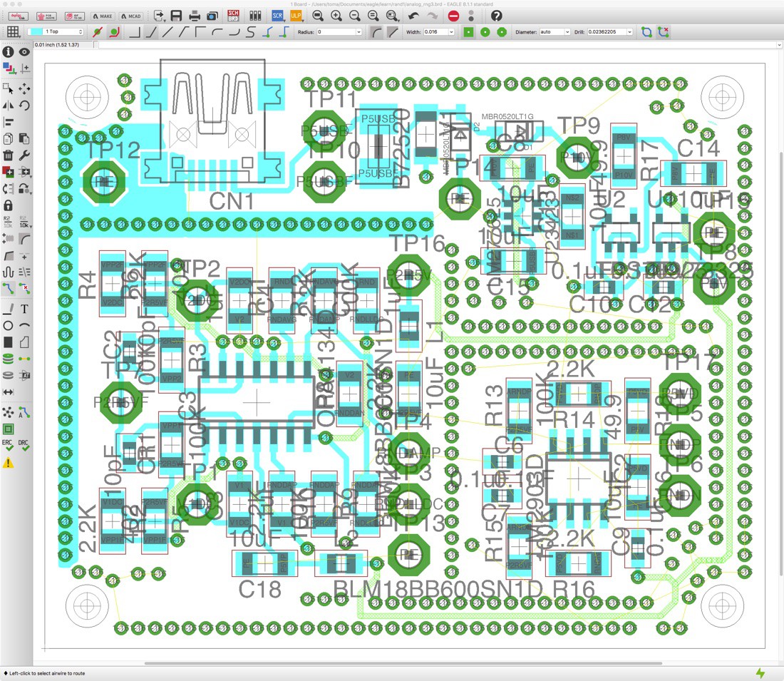Select the Align tool

8,122
